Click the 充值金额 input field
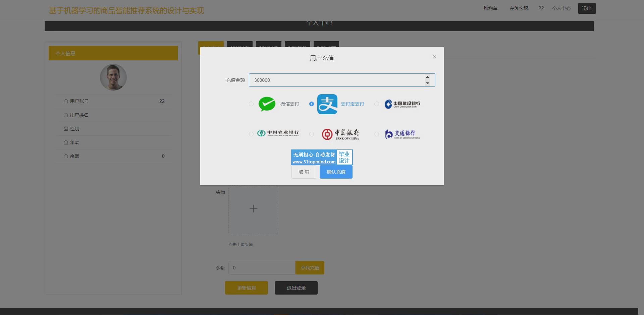 (x=342, y=80)
